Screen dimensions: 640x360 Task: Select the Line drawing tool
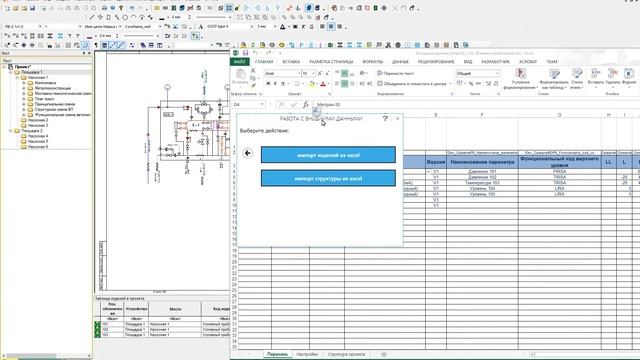(x=92, y=17)
